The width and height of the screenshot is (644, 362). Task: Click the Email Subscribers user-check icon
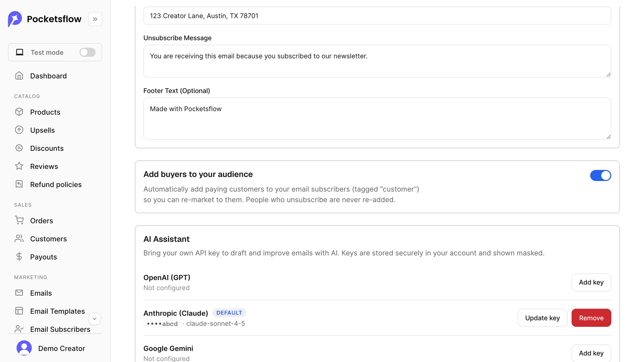pos(19,329)
